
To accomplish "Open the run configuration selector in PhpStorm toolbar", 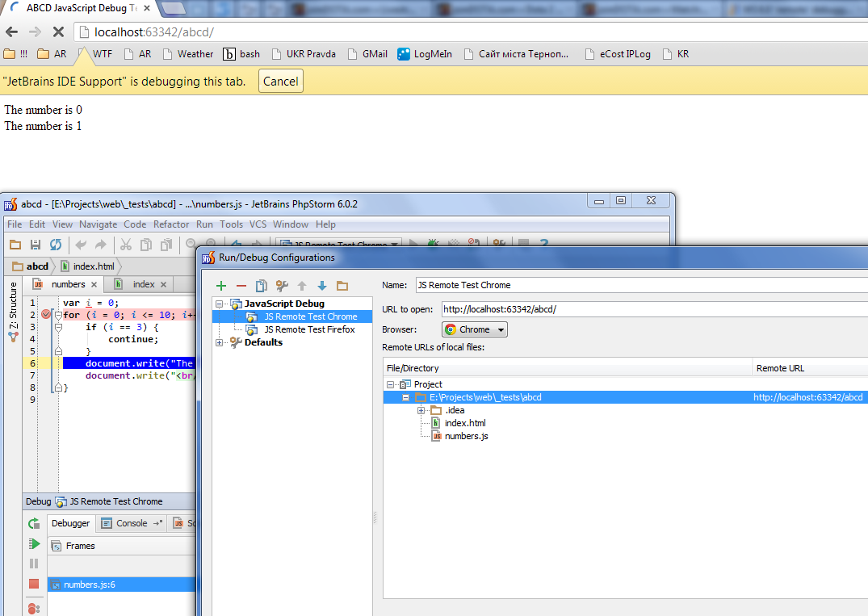I will 339,244.
